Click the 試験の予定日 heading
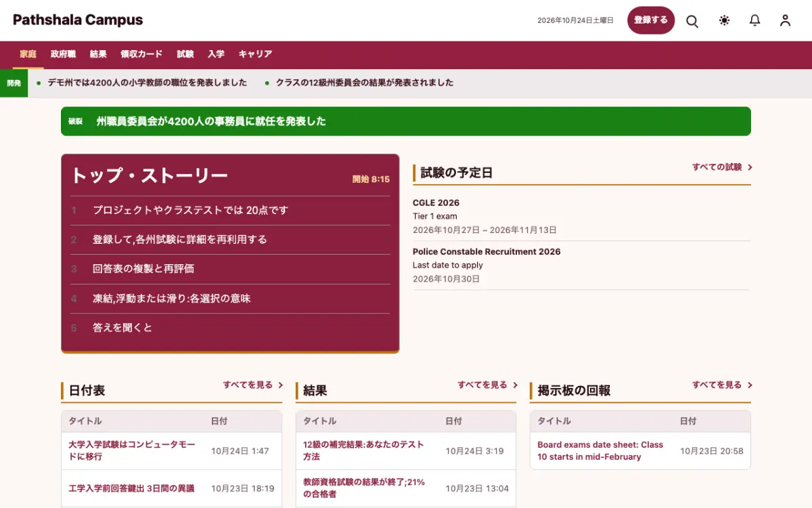 click(x=457, y=173)
